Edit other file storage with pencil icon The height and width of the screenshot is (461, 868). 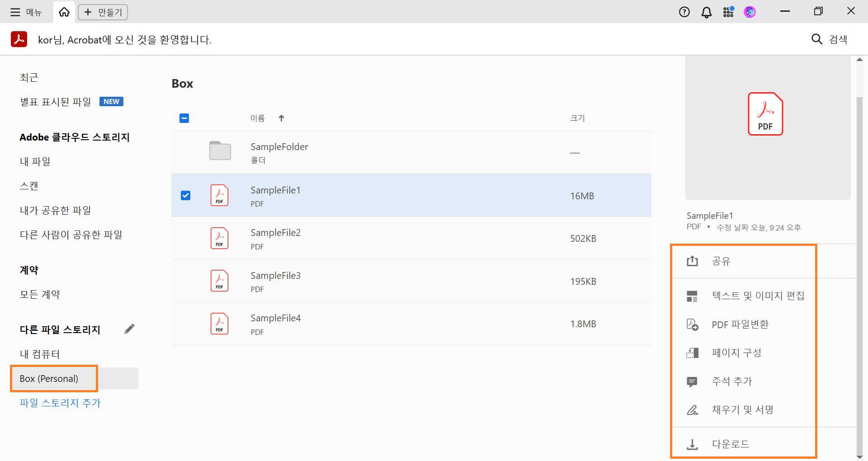click(129, 329)
